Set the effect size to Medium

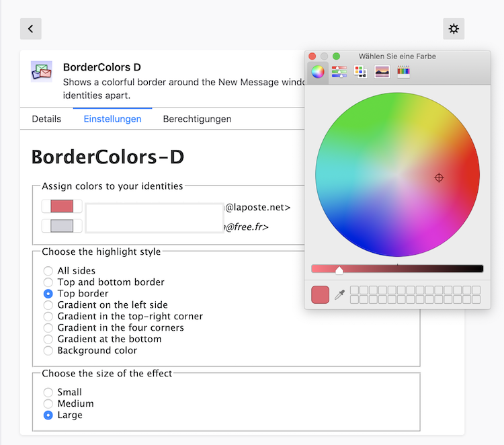[x=48, y=404]
